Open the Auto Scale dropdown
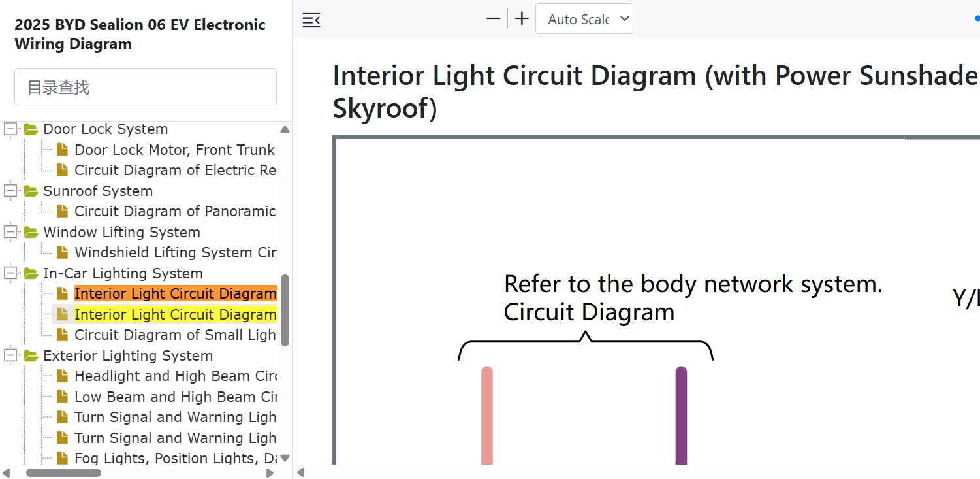 click(x=584, y=19)
